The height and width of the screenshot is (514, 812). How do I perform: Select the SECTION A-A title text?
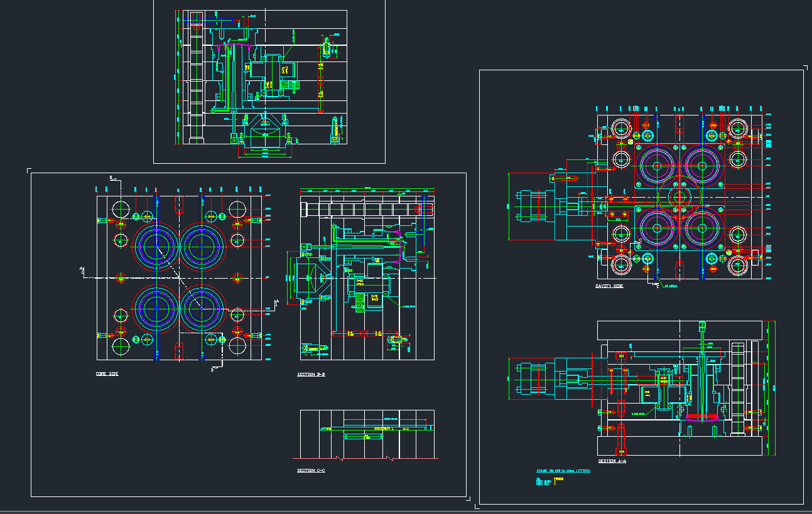pyautogui.click(x=612, y=461)
